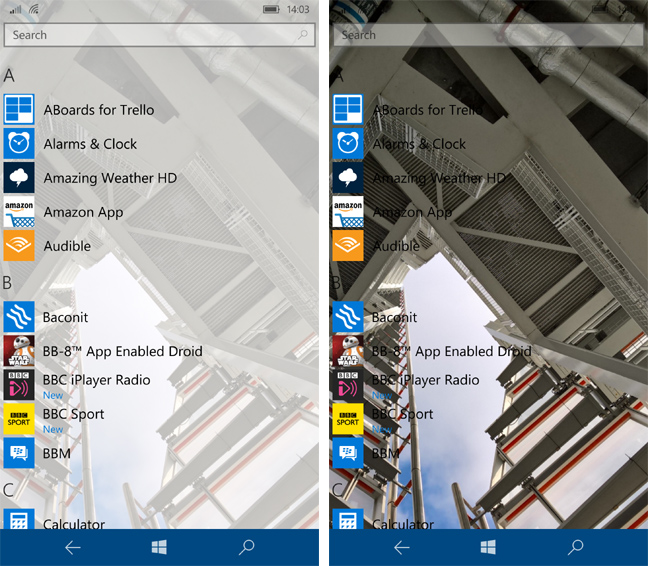Open BB-8 Star Wars icon in left phone
The image size is (648, 566).
(x=19, y=351)
